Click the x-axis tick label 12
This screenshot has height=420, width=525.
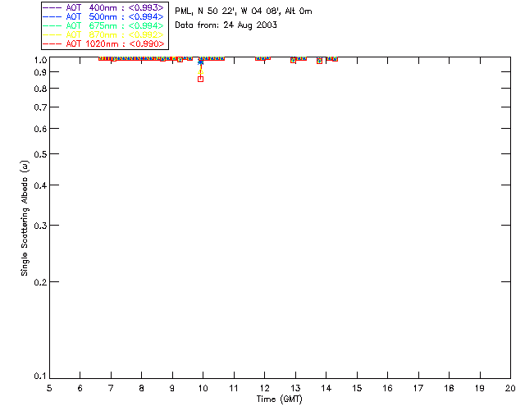coord(264,388)
